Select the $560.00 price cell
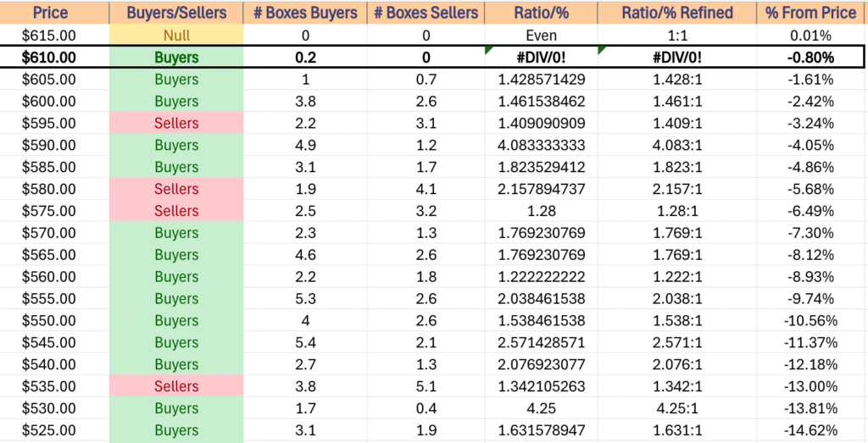Image resolution: width=868 pixels, height=443 pixels. (x=54, y=276)
